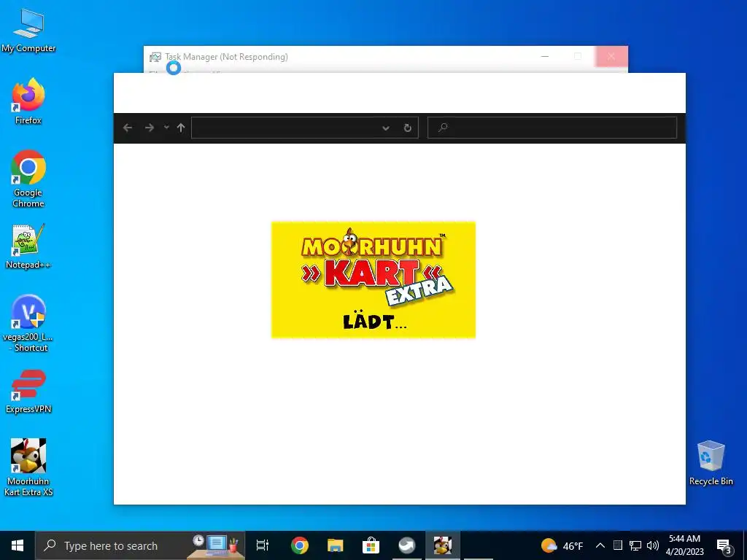Open the volume control in tray

click(x=653, y=545)
